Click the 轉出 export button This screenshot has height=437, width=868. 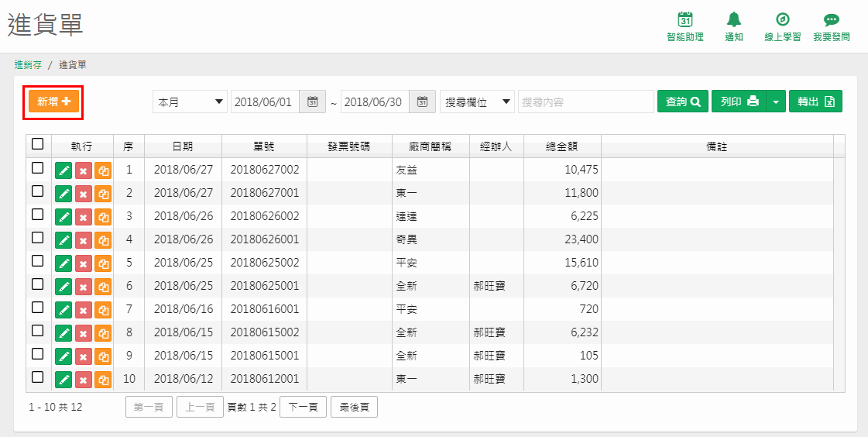point(815,102)
